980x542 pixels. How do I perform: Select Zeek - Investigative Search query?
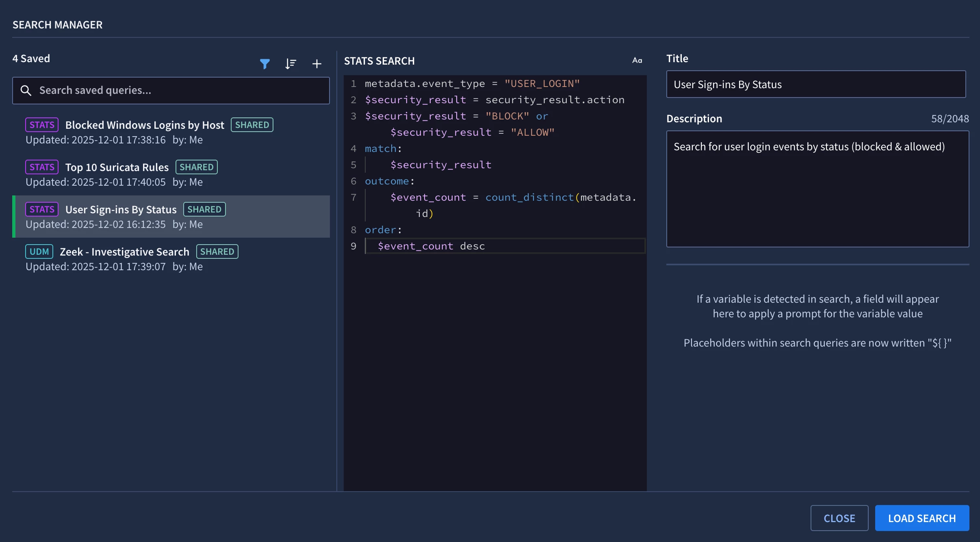click(x=124, y=252)
